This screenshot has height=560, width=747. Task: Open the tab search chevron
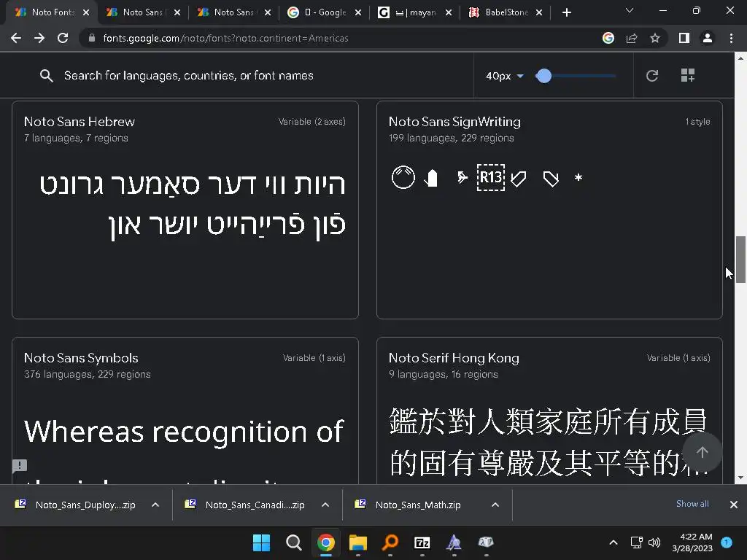(630, 10)
